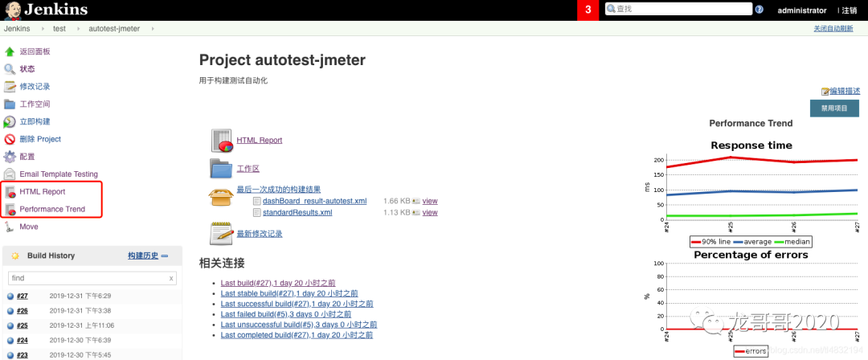868x360 pixels.
Task: Click view link for dashBoard_result-autotest.xml
Action: point(429,201)
